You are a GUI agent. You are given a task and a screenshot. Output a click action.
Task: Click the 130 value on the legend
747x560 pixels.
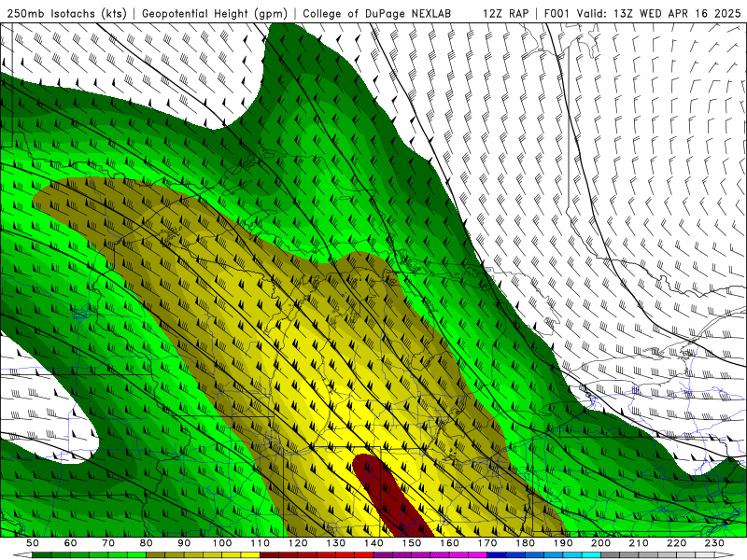coord(335,543)
